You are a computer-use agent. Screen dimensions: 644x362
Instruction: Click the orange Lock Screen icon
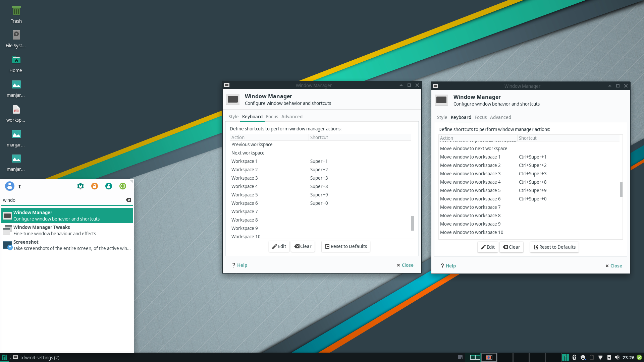[x=95, y=186]
